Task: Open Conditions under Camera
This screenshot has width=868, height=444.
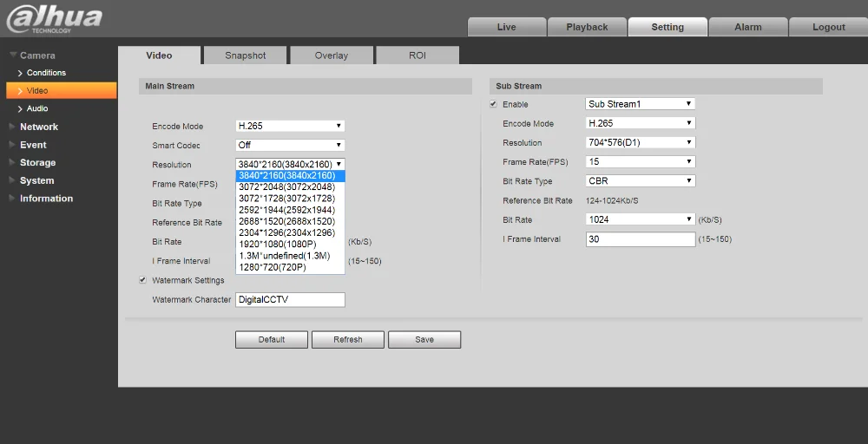Action: pyautogui.click(x=46, y=73)
